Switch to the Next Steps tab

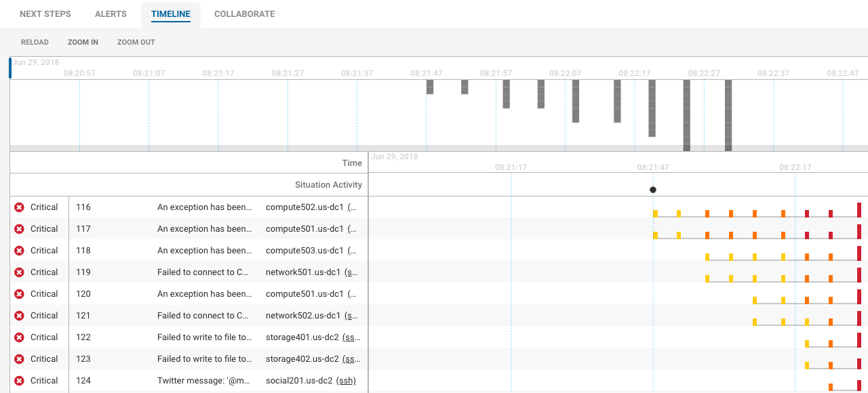tap(45, 14)
